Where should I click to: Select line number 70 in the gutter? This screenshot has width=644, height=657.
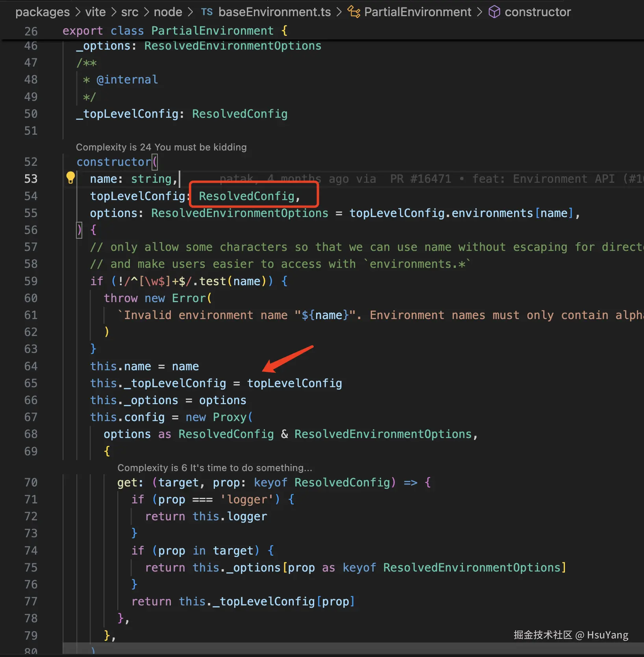31,483
